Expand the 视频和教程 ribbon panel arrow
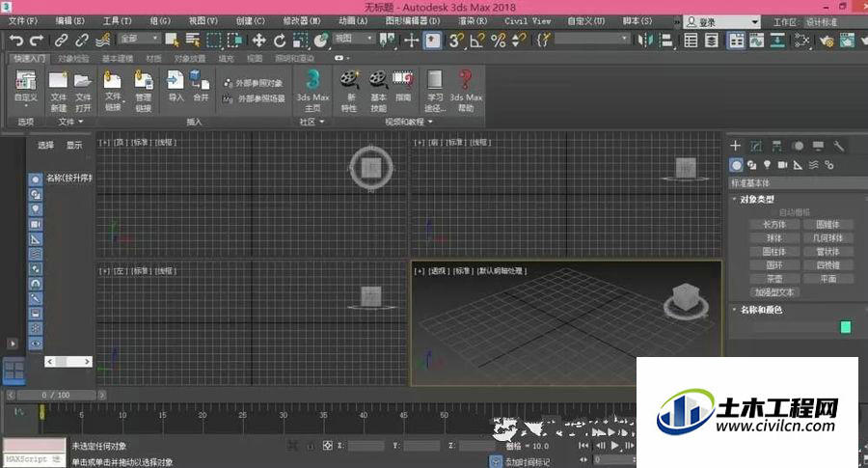Viewport: 868px width, 468px height. click(430, 122)
